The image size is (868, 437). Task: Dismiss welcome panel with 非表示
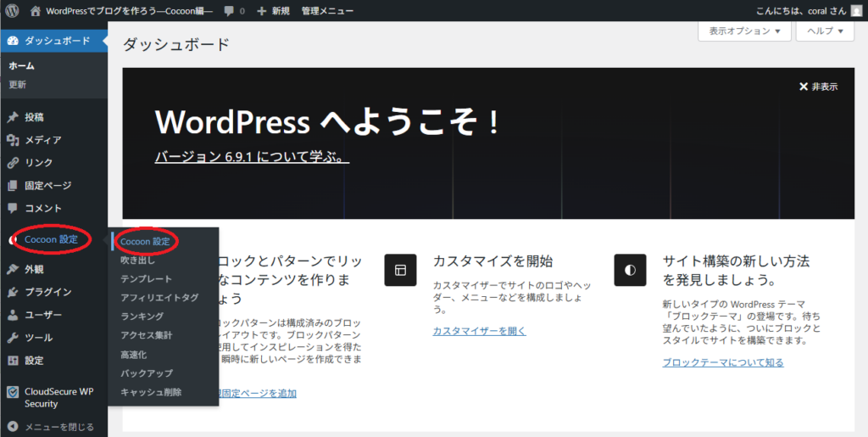pos(818,87)
